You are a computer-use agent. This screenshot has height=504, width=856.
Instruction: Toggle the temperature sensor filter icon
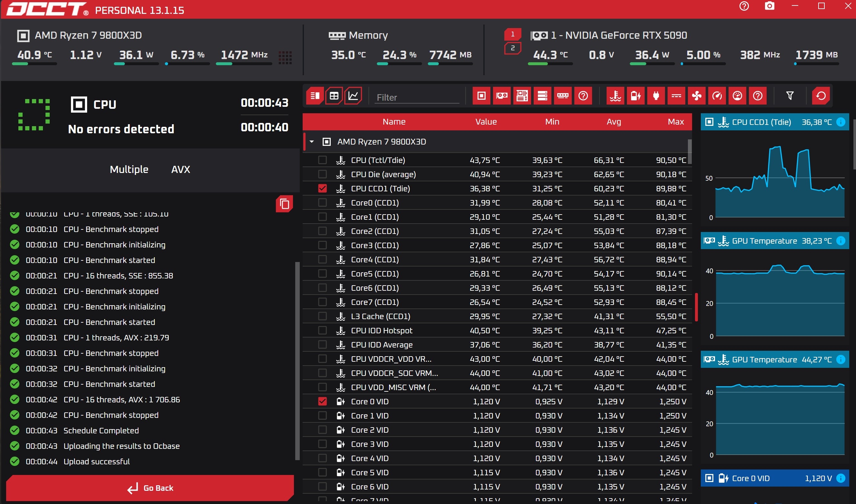point(615,96)
